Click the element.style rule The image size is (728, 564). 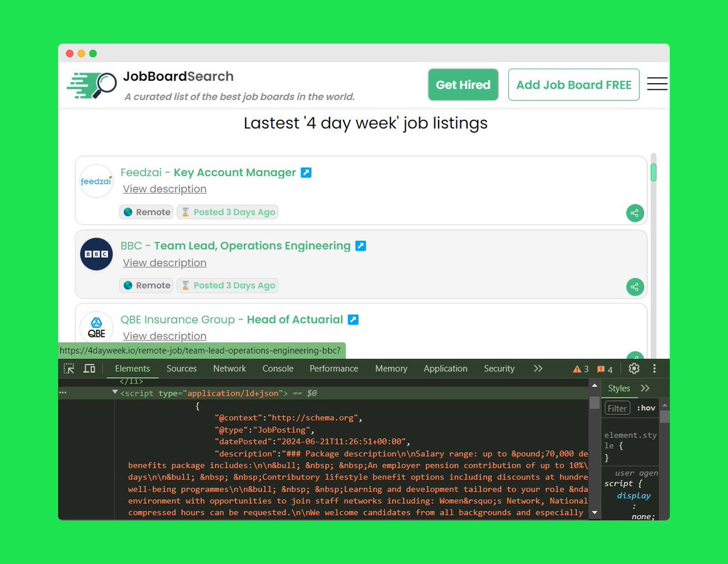point(630,446)
